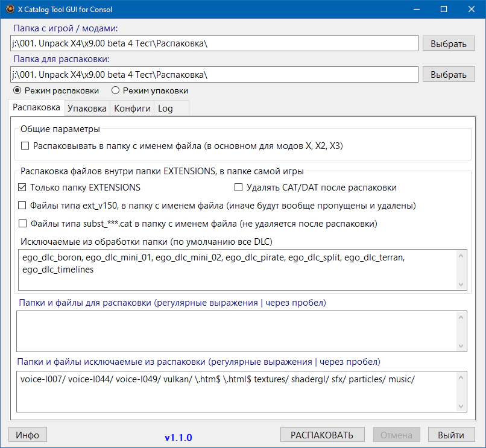The height and width of the screenshot is (448, 486).
Task: Toggle 'Только папку EXTENSIONS' checkbox
Action: (x=23, y=187)
